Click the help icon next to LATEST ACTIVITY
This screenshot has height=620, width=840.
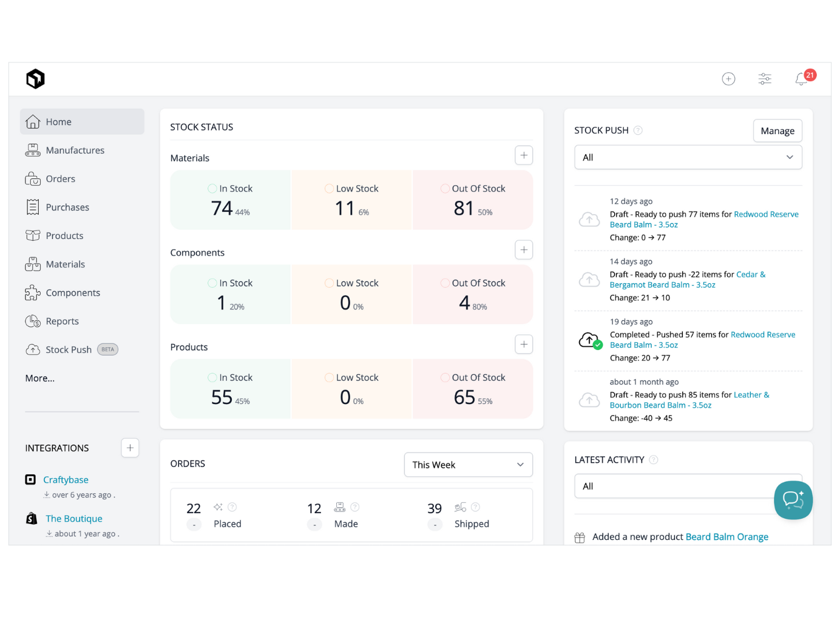coord(654,460)
